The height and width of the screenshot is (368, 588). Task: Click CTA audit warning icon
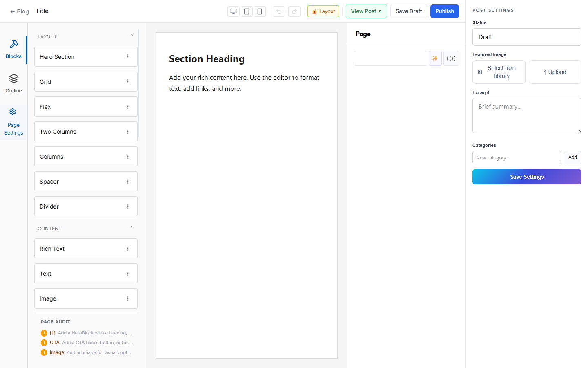pos(44,343)
